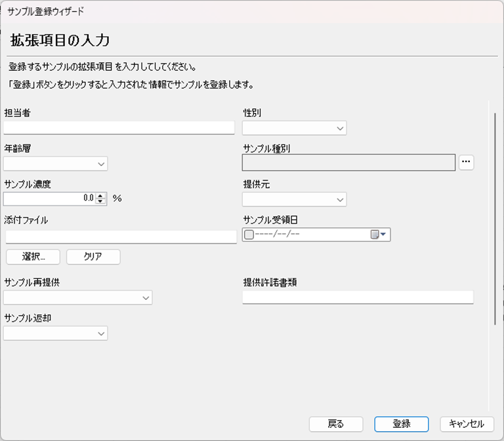Image resolution: width=504 pixels, height=441 pixels.
Task: Decrease サンプル濃度 with the down arrow
Action: pyautogui.click(x=100, y=201)
